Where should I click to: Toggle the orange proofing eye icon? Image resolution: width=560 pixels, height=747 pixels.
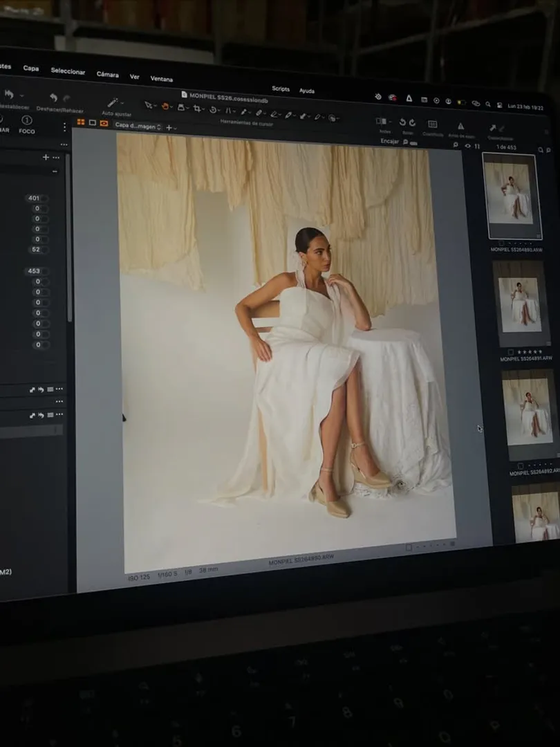pyautogui.click(x=104, y=123)
